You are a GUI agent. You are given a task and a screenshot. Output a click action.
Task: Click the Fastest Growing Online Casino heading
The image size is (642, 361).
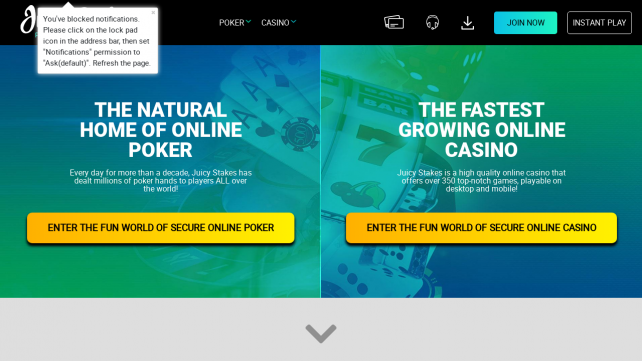482,130
